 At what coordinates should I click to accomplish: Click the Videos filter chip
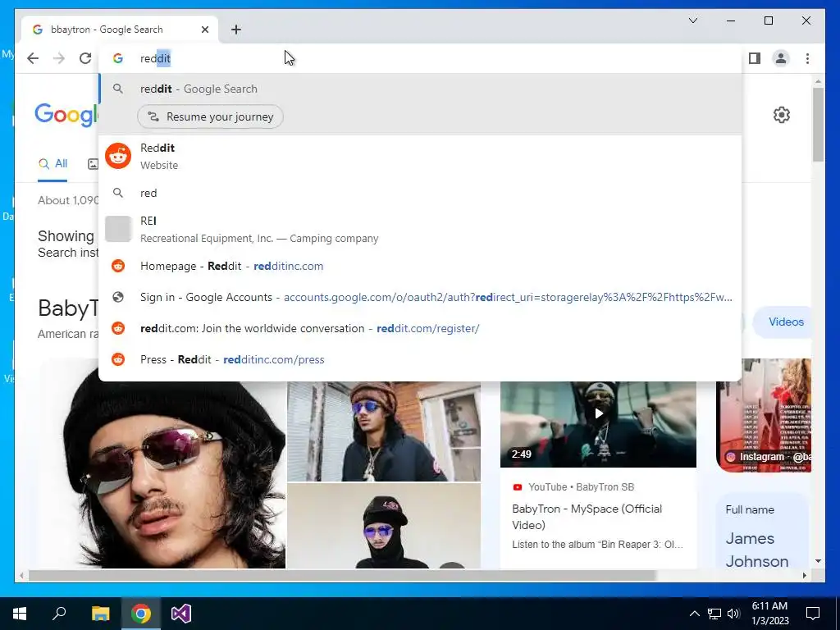[x=783, y=322]
